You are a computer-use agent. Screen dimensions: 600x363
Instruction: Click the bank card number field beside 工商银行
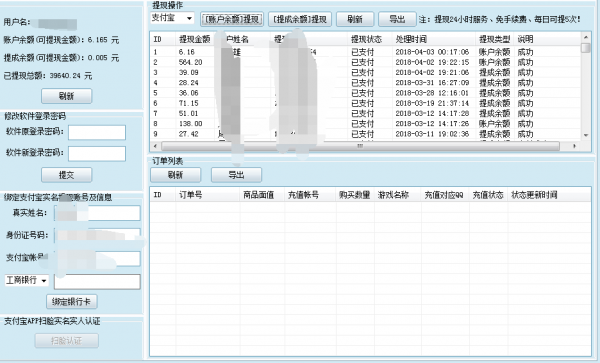[x=97, y=282]
